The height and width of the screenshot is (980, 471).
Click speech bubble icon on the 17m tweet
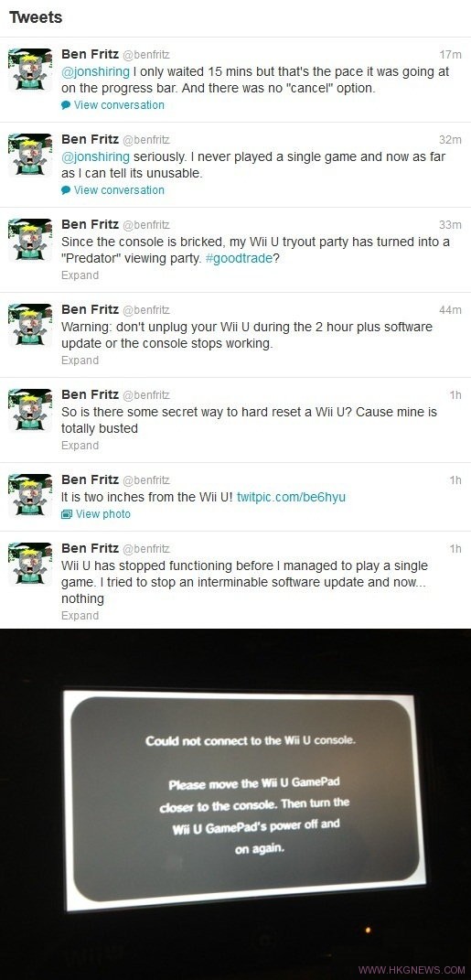[66, 105]
